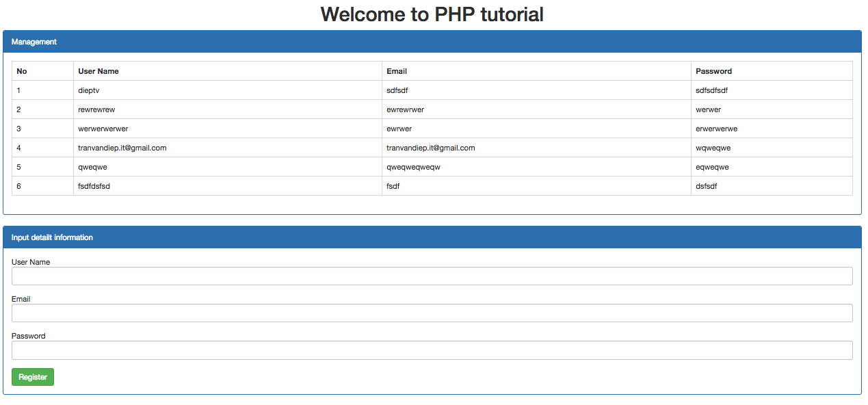This screenshot has height=405, width=868.
Task: Click the sdfsdfsdf password cell
Action: pos(712,90)
